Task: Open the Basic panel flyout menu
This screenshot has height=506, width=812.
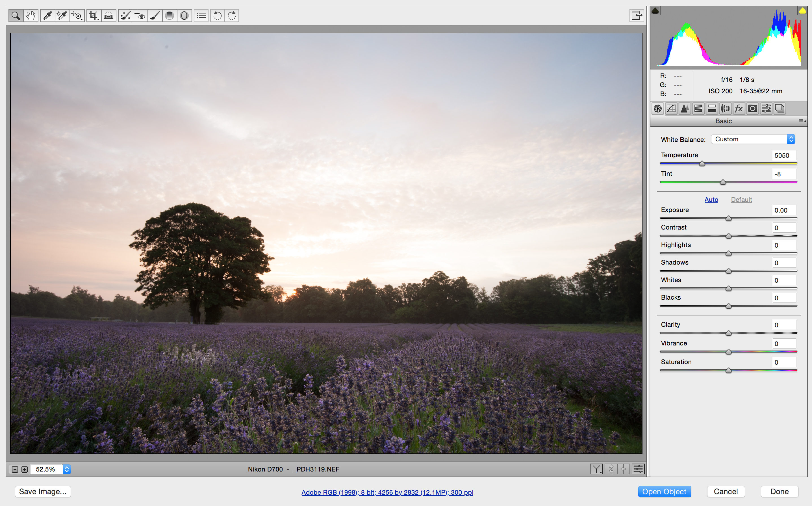Action: [802, 121]
